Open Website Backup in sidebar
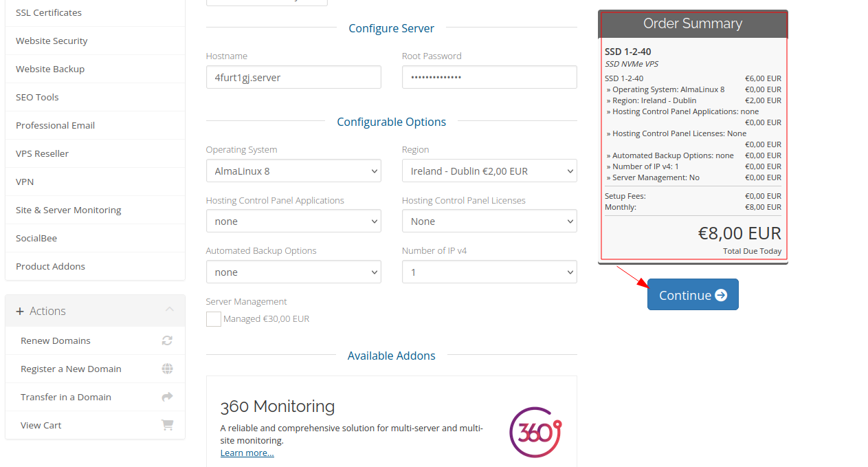 [x=95, y=69]
